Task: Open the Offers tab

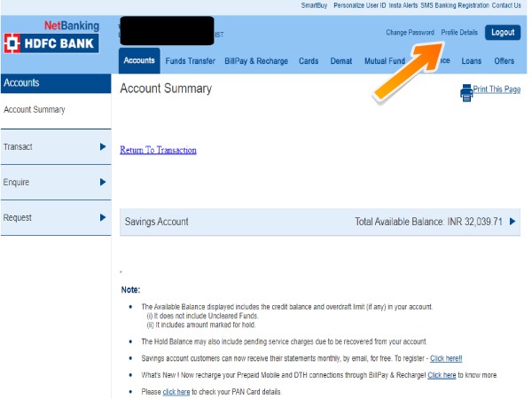Action: (x=505, y=61)
